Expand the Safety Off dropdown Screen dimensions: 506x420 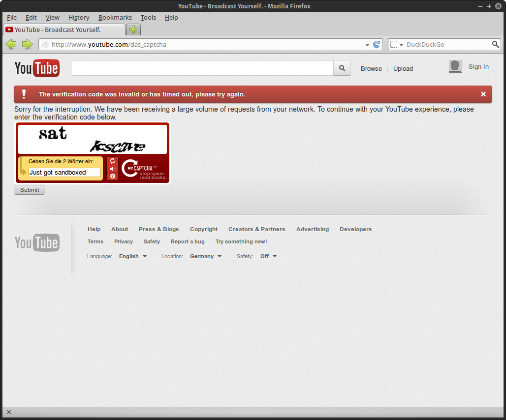[x=268, y=256]
